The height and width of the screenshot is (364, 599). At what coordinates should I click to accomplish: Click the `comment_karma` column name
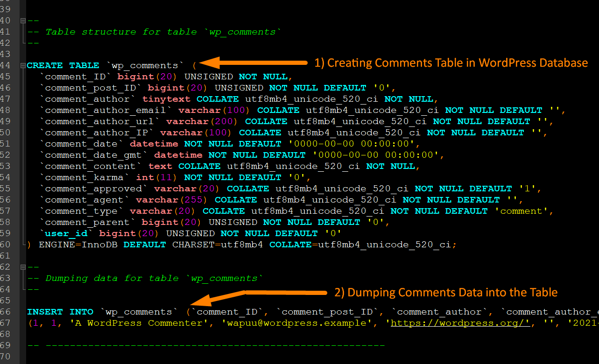coord(85,177)
